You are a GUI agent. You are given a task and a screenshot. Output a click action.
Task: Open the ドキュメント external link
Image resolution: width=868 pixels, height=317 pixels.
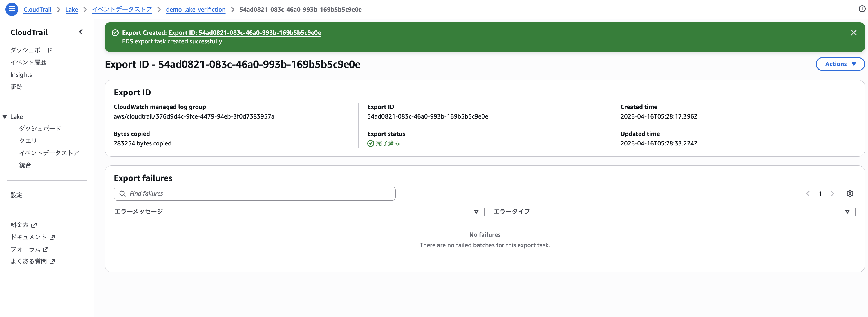pyautogui.click(x=32, y=237)
